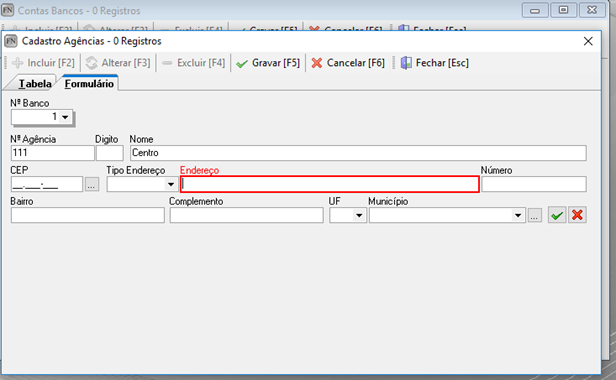Minimize the Contas Bancos window
The image size is (616, 380).
click(535, 10)
